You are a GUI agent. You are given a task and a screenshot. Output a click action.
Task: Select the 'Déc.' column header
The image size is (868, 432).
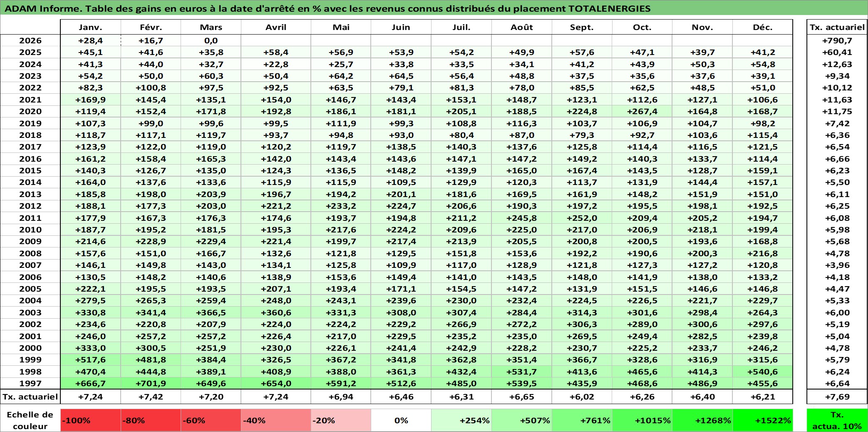click(763, 27)
